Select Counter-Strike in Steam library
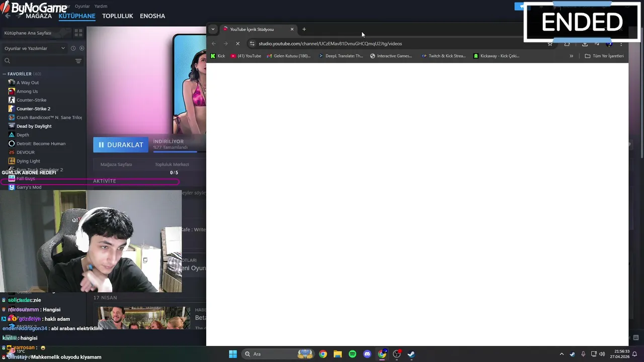This screenshot has height=362, width=644. point(31,100)
